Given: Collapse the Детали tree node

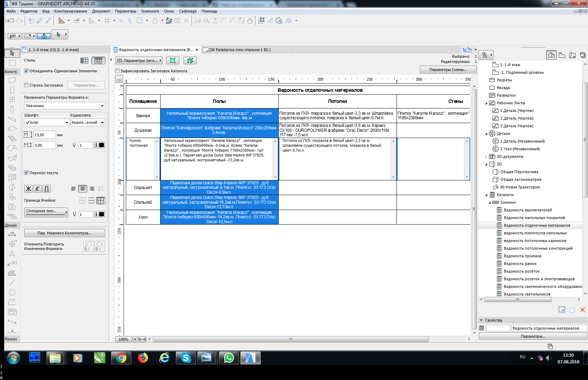Looking at the screenshot, I should pos(486,134).
